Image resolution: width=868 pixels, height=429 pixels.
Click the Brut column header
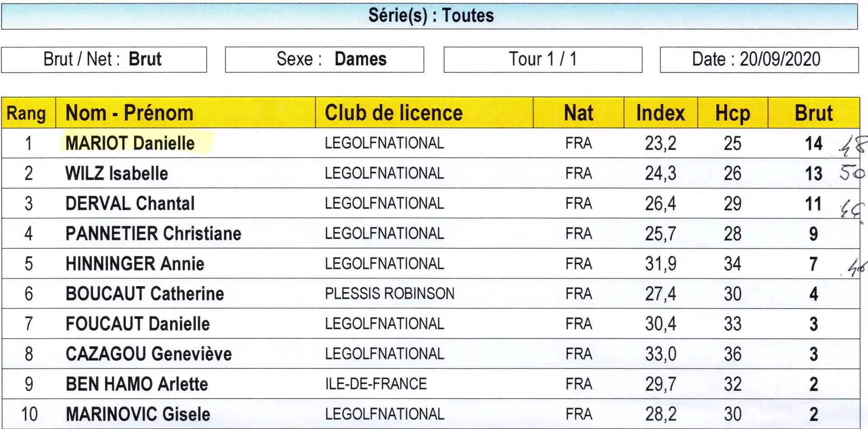click(x=814, y=113)
